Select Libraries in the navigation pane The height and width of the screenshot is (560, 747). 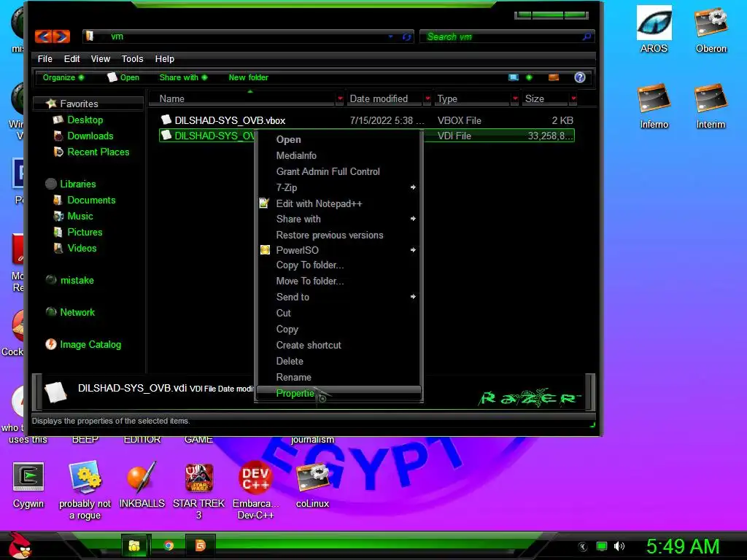(77, 184)
